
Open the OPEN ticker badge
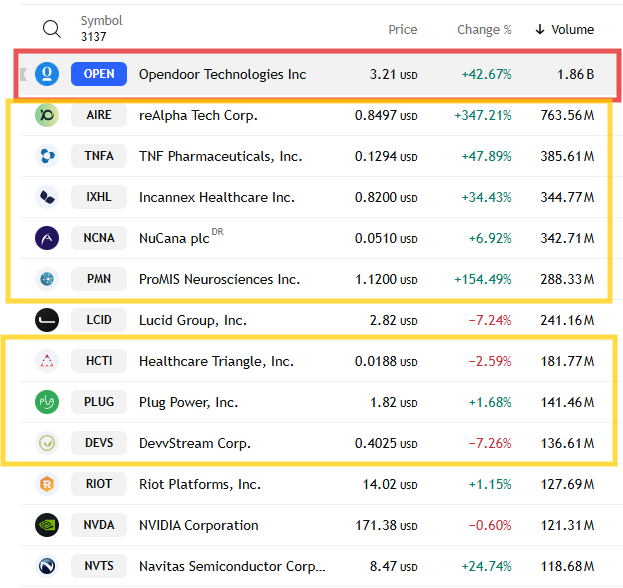[x=99, y=74]
